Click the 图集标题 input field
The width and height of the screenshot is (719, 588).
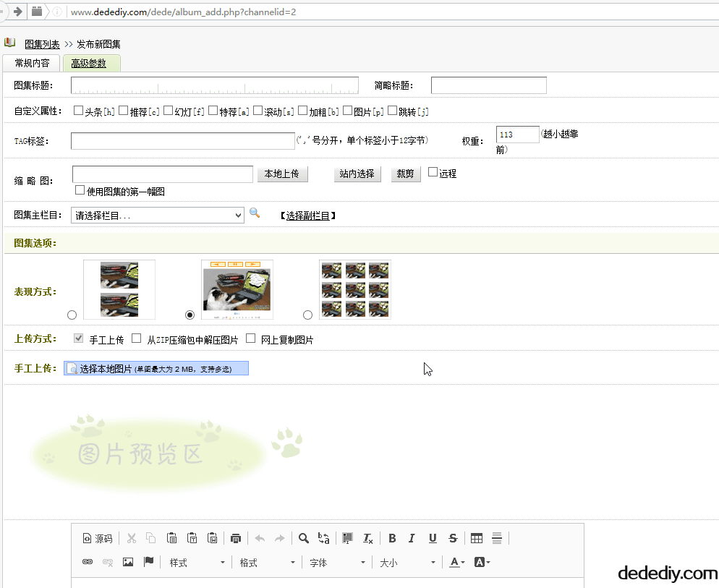tap(214, 85)
